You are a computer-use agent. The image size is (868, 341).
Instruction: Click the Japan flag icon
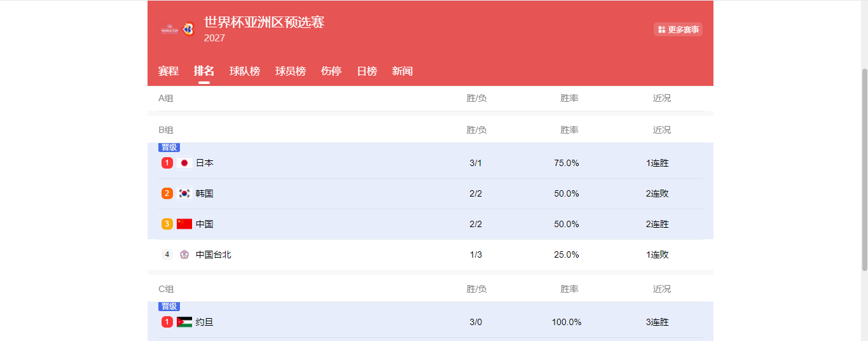(x=184, y=163)
